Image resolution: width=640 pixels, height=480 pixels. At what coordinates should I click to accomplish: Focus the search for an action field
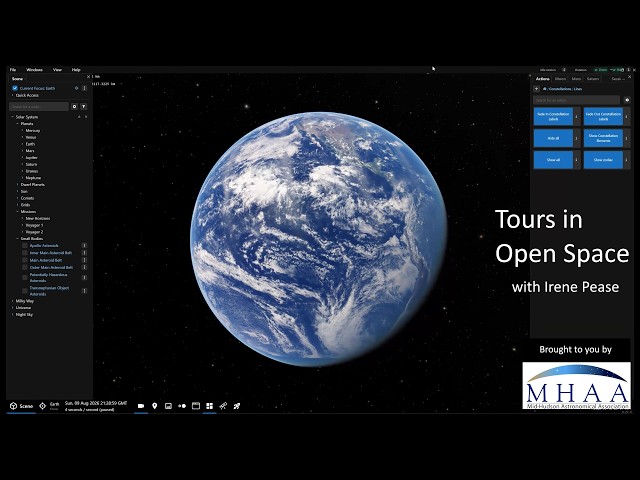coord(576,100)
